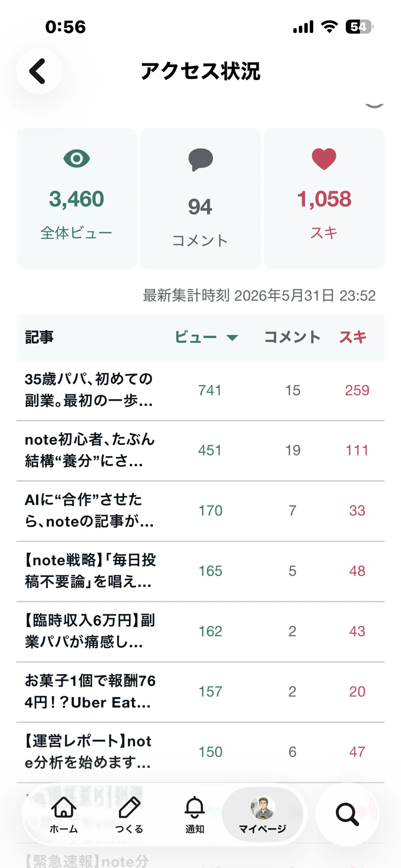Open the お菓子1個で報酬764円 article
The width and height of the screenshot is (401, 868).
(x=200, y=692)
